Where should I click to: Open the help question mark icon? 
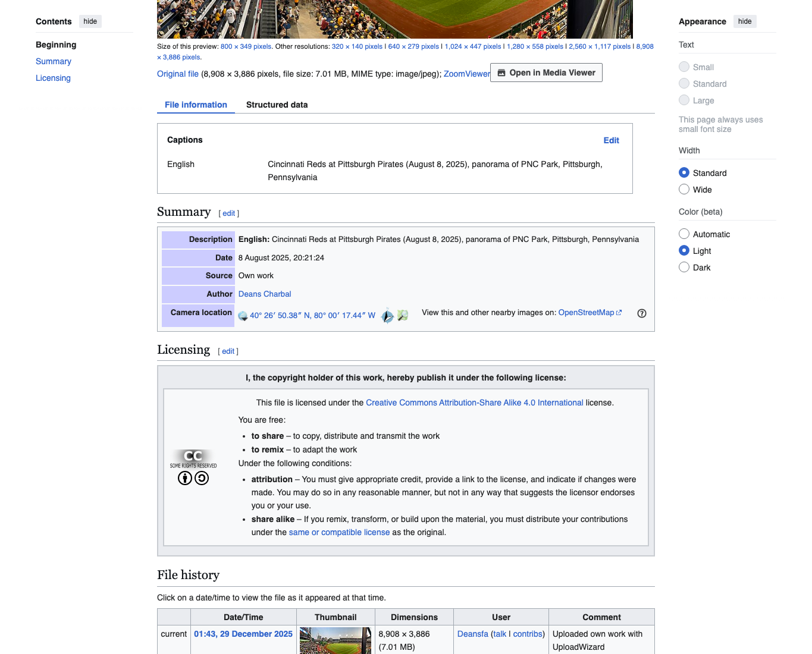pyautogui.click(x=642, y=313)
